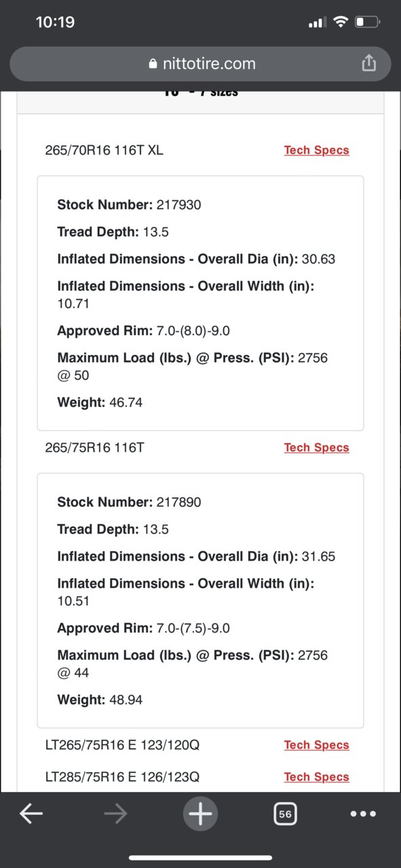
Task: Tap the 10:19 clock in status bar
Action: (x=54, y=22)
